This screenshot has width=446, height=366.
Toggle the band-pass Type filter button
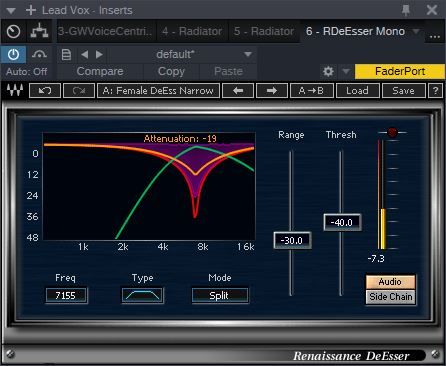(x=142, y=295)
